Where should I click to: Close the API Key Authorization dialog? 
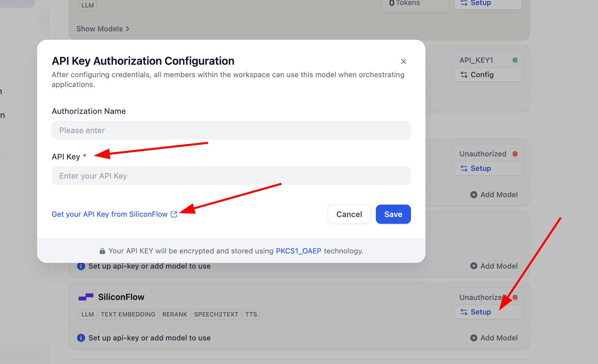(403, 61)
